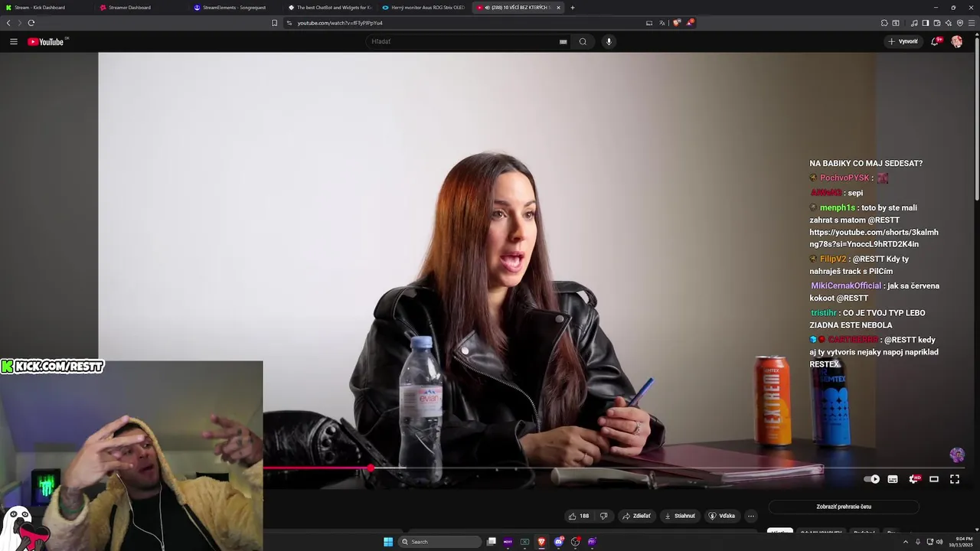The width and height of the screenshot is (980, 551).
Task: Open the Brave playlist music note icon
Action: pyautogui.click(x=914, y=23)
